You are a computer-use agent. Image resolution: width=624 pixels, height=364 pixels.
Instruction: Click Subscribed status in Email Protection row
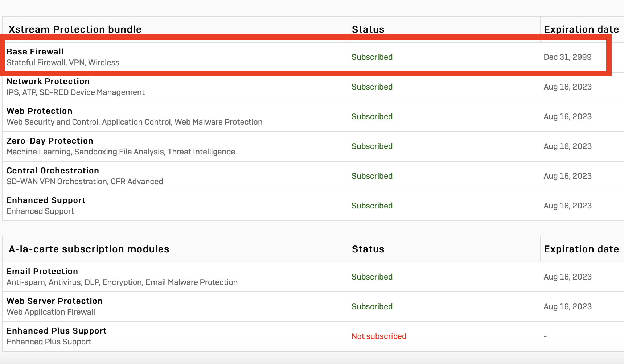pyautogui.click(x=372, y=277)
